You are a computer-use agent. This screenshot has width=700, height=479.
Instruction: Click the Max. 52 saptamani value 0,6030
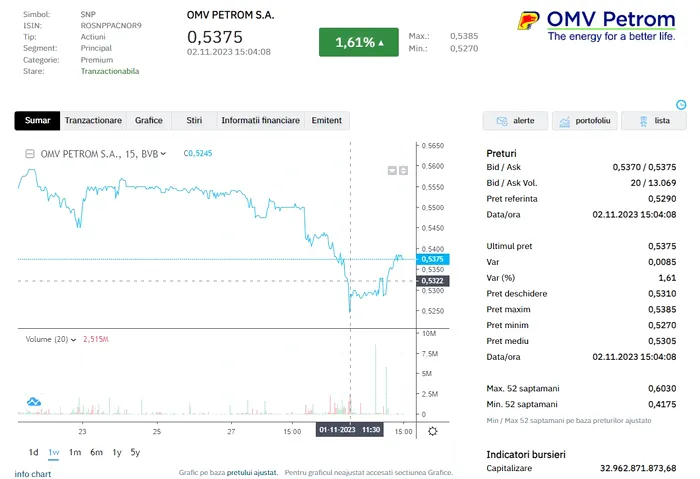click(662, 389)
